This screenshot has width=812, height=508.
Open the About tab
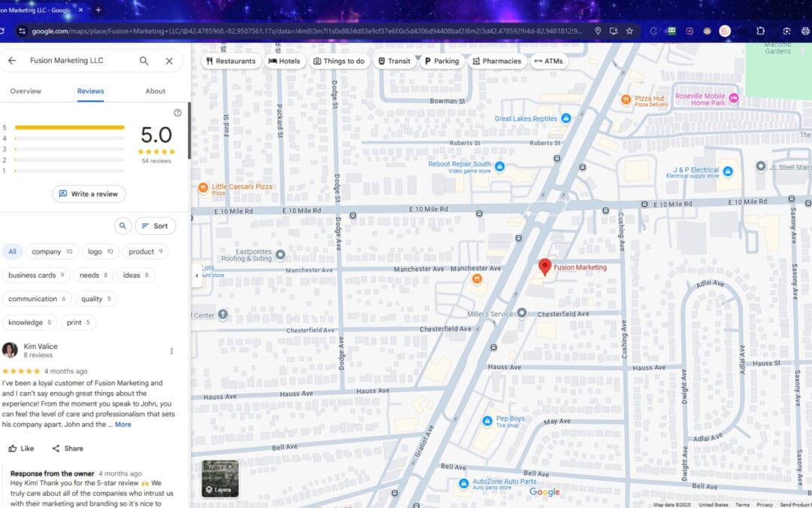[x=155, y=90]
